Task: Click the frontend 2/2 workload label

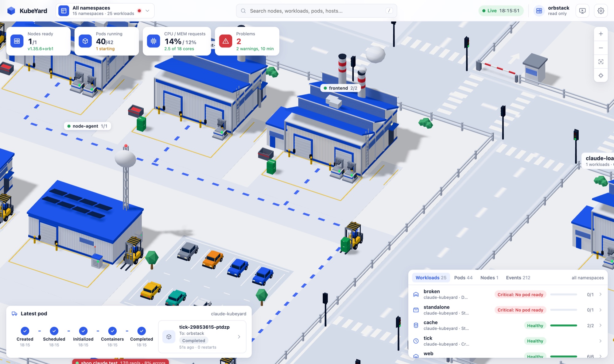Action: [x=340, y=88]
